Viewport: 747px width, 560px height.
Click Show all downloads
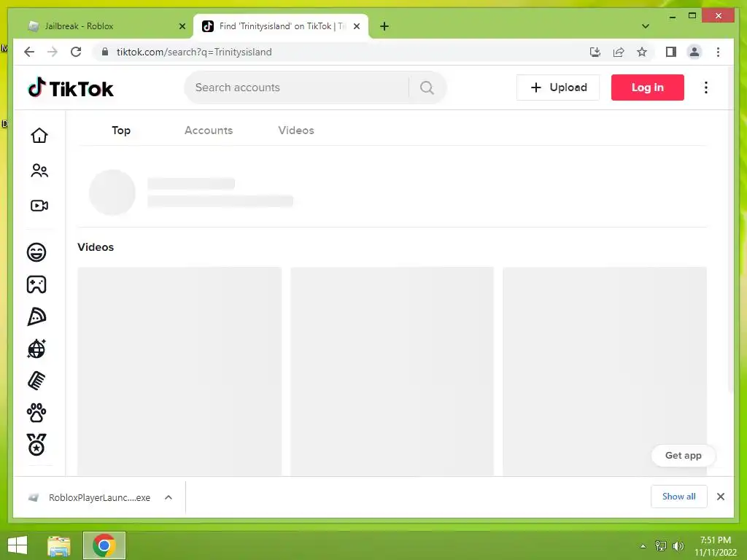pyautogui.click(x=679, y=497)
